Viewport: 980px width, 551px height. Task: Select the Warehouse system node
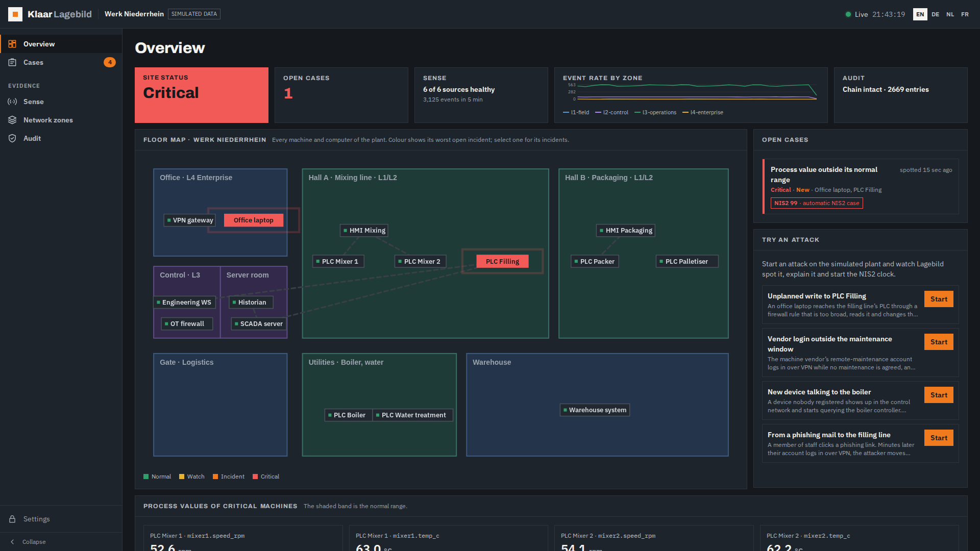[595, 410]
